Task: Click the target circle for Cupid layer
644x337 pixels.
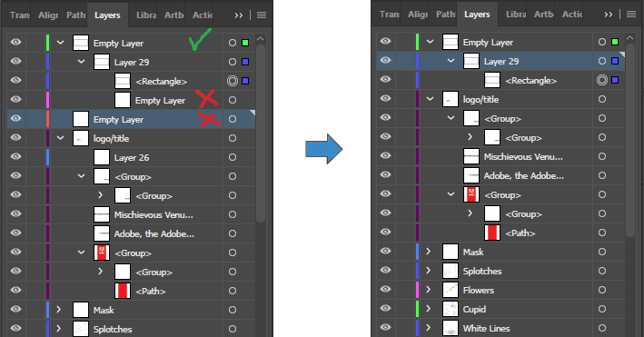Action: coord(602,309)
